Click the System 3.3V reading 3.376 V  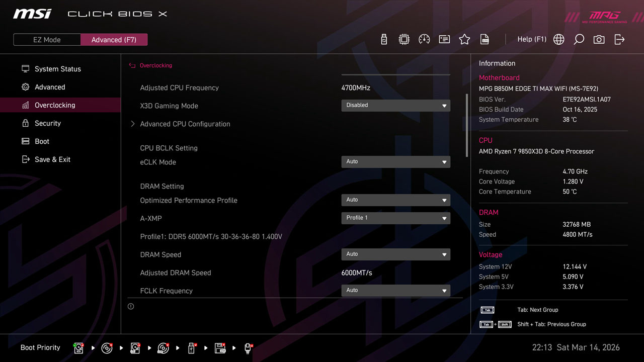(x=573, y=287)
